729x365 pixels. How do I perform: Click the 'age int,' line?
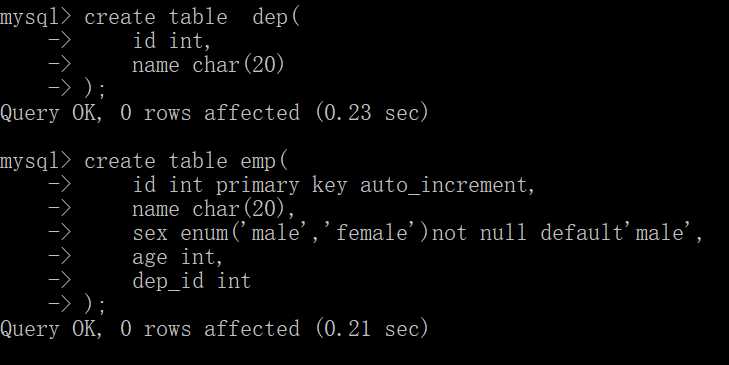178,258
